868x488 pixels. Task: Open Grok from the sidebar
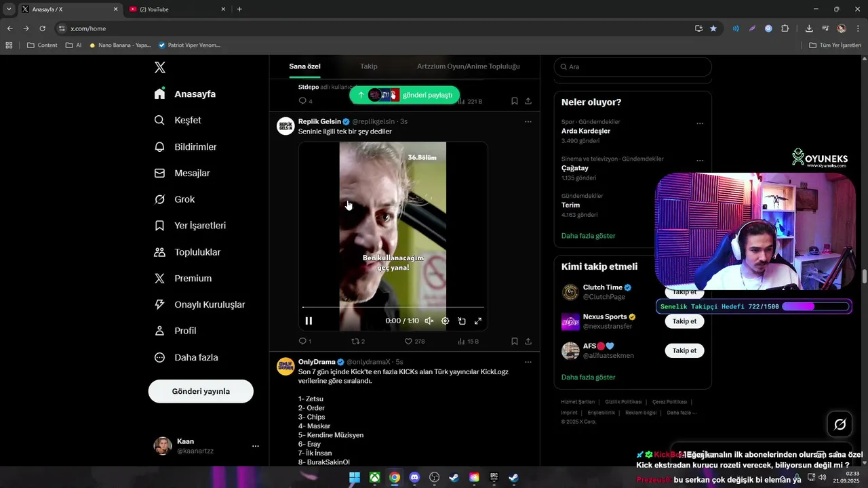(x=174, y=199)
